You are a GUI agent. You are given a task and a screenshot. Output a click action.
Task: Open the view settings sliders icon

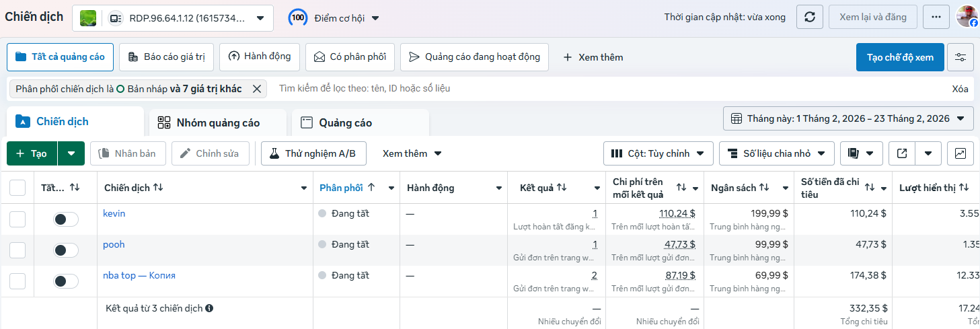point(960,57)
